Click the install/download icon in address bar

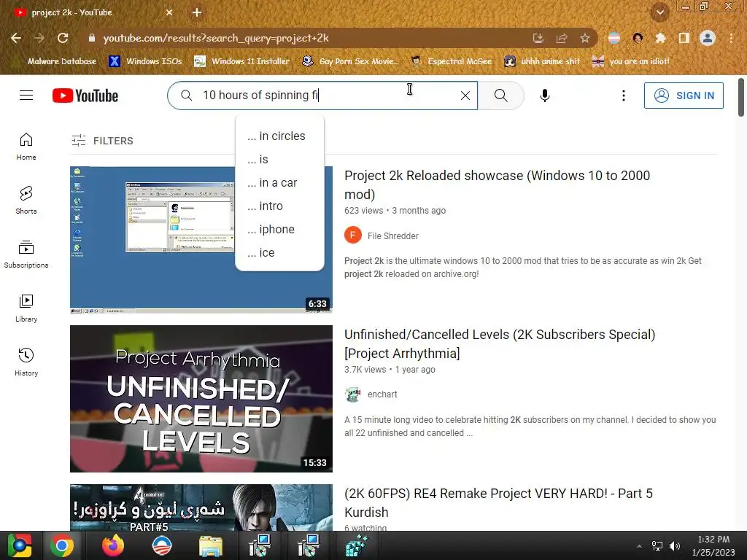point(538,38)
